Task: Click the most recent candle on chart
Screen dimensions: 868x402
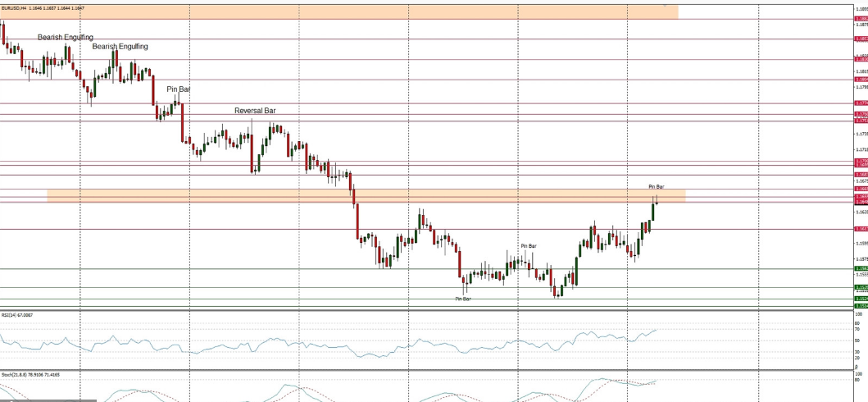Action: coord(656,200)
